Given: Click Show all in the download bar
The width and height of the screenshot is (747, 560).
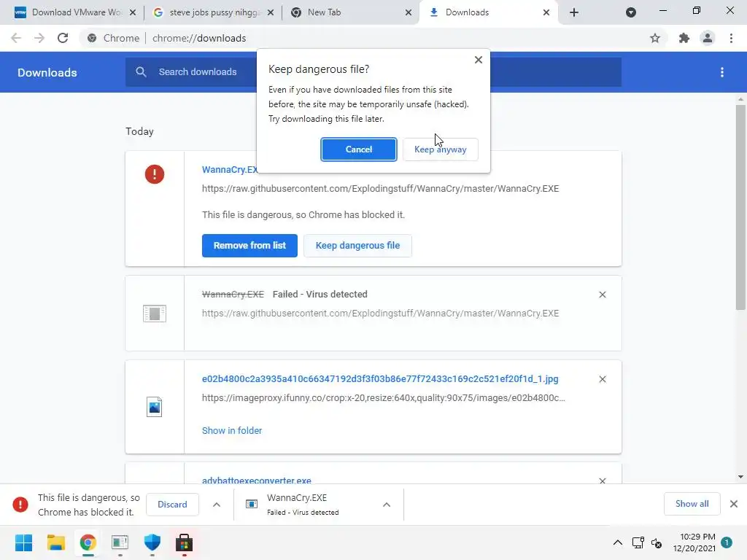Looking at the screenshot, I should click(692, 504).
